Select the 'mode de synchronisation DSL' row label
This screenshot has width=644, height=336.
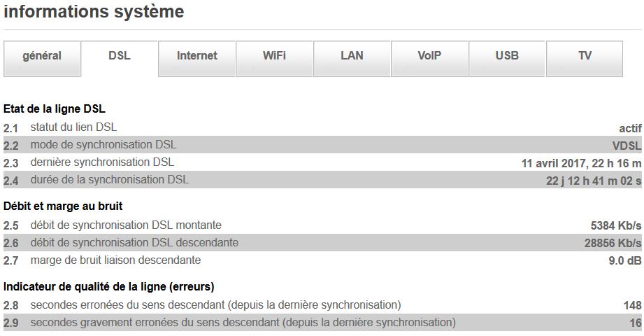(x=103, y=145)
